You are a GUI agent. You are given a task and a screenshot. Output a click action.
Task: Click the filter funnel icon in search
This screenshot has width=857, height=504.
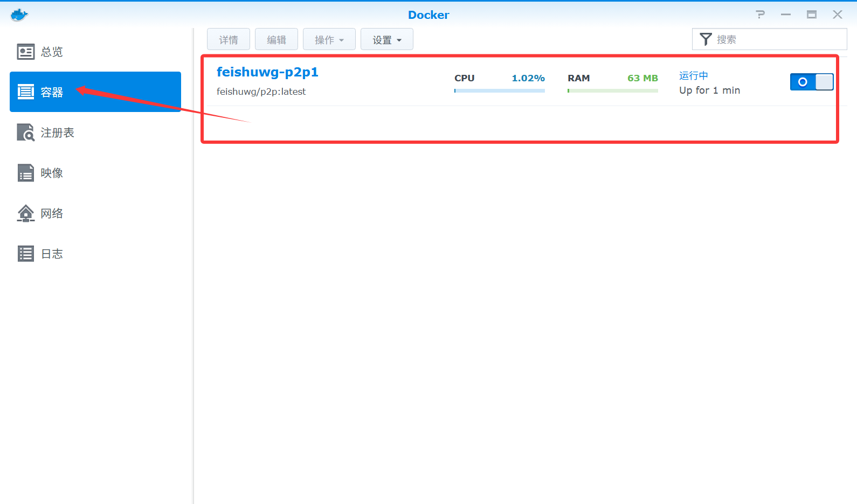(706, 39)
